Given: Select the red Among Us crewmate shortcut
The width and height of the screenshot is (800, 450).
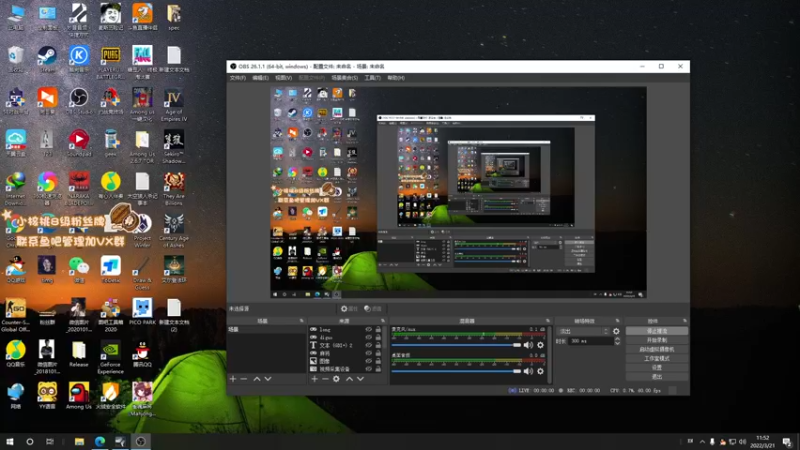Looking at the screenshot, I should [79, 396].
